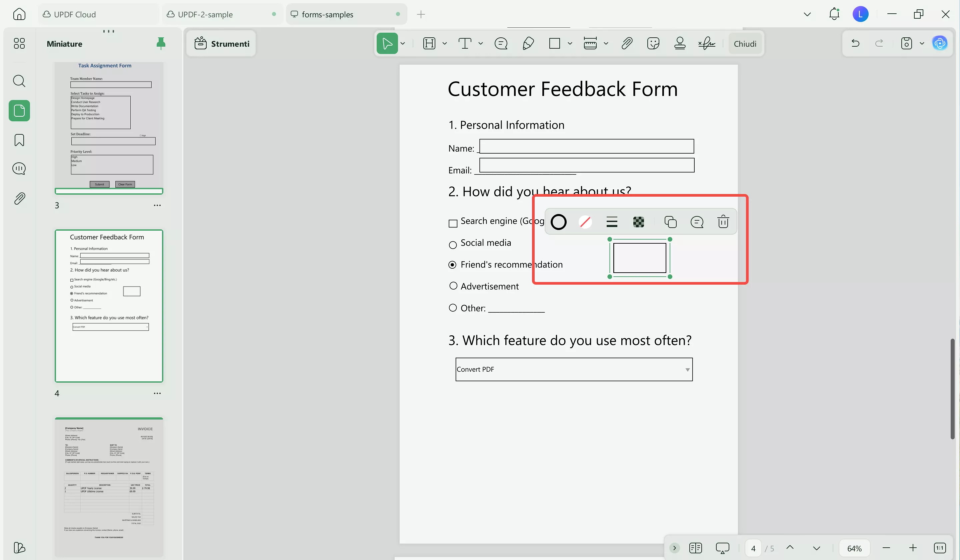Expand the rectangle shape tool options arrow
This screenshot has height=560, width=960.
570,43
